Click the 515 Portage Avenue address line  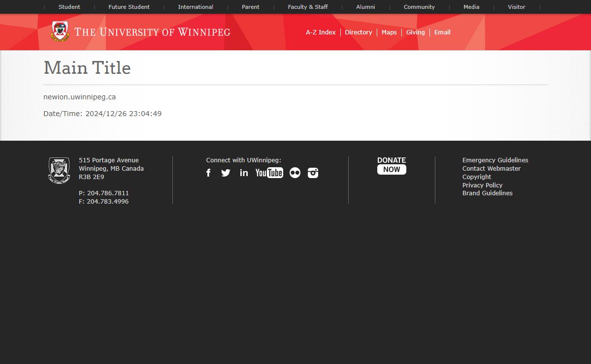[x=109, y=160]
